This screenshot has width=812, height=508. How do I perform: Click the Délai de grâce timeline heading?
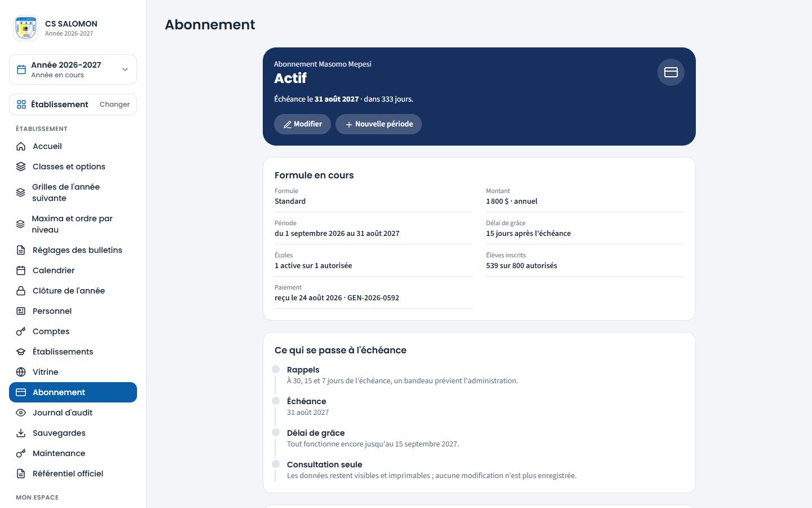coord(316,433)
